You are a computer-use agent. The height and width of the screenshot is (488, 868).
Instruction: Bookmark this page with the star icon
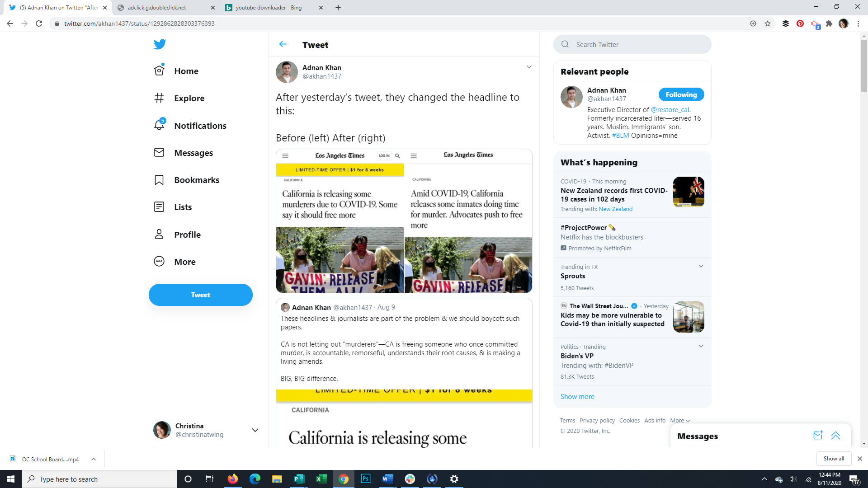pyautogui.click(x=768, y=23)
